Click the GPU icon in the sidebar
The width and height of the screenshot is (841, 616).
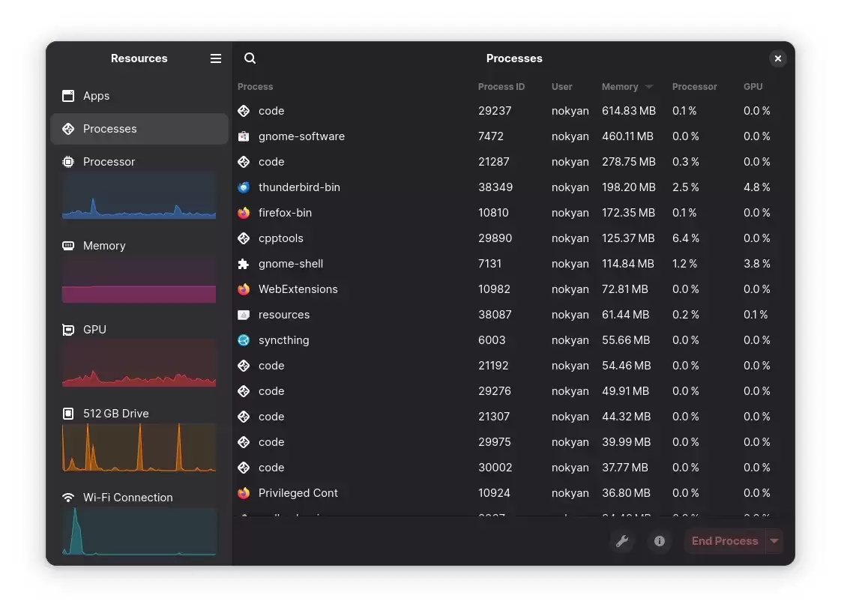coord(68,329)
